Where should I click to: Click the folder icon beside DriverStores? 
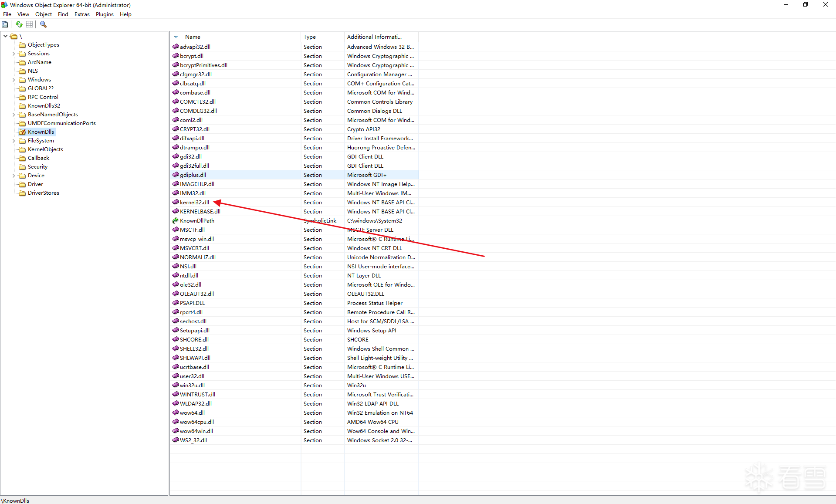point(22,193)
